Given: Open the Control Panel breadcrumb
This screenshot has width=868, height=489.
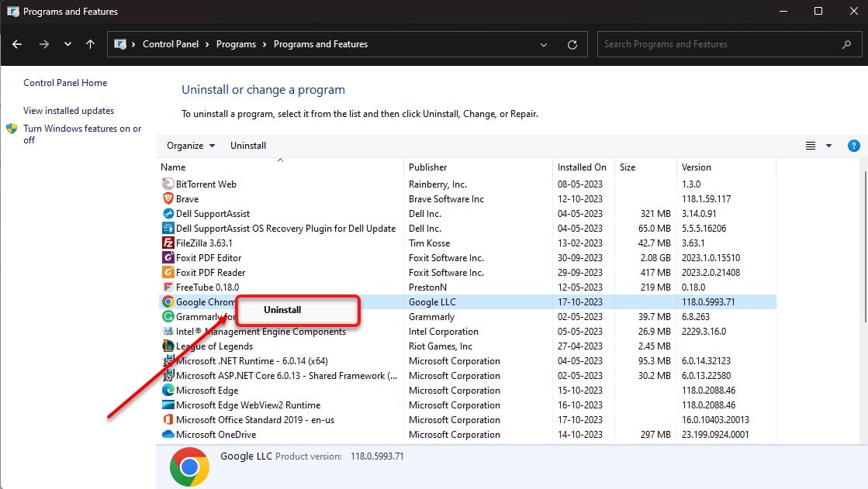Looking at the screenshot, I should click(x=171, y=44).
